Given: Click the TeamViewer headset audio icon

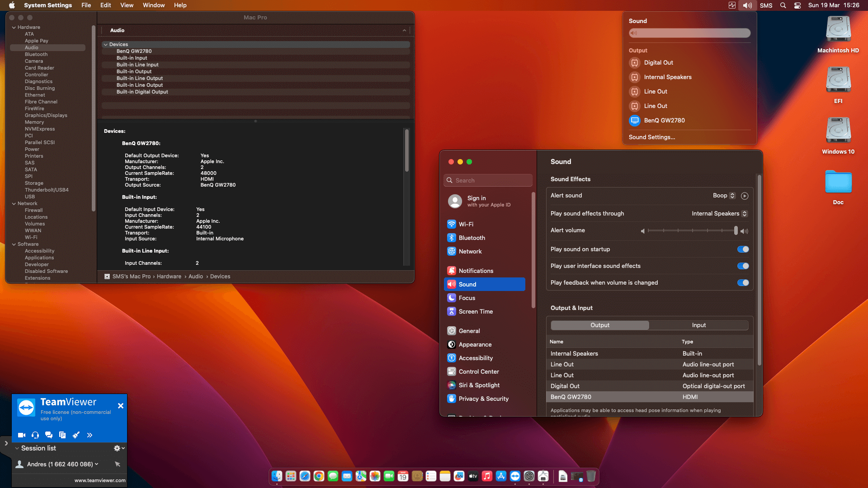Looking at the screenshot, I should (35, 435).
